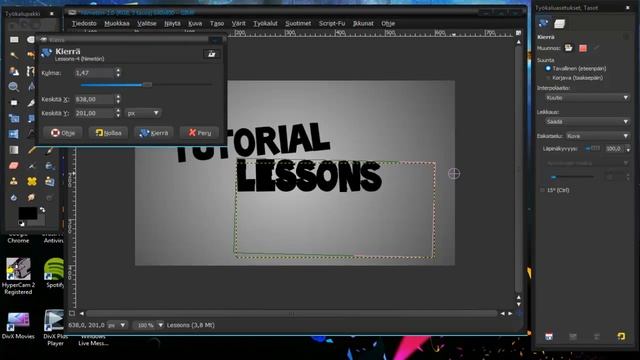Click the Keskitä X spinner arrows
The width and height of the screenshot is (640, 360).
coord(118,99)
